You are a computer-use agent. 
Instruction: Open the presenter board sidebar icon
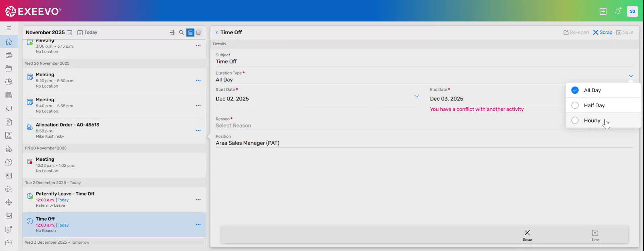[9, 109]
